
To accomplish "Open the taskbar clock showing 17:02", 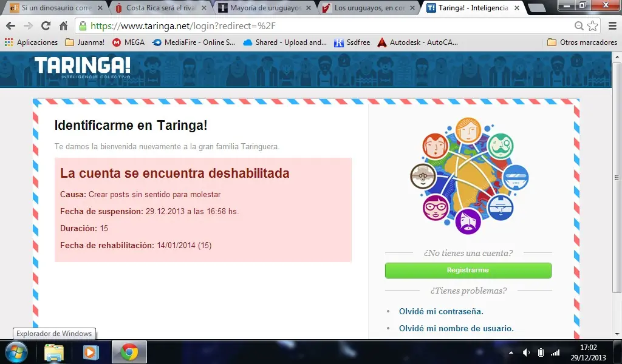I will pyautogui.click(x=588, y=352).
